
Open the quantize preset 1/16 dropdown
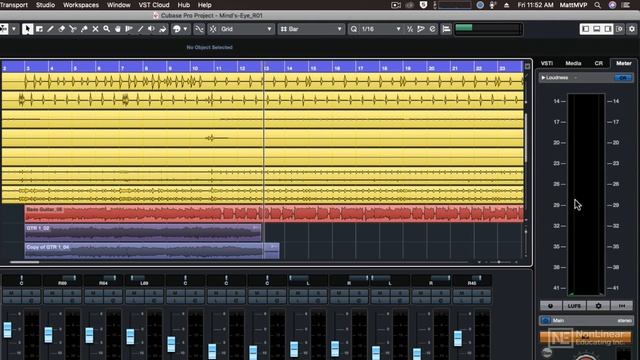(x=381, y=29)
